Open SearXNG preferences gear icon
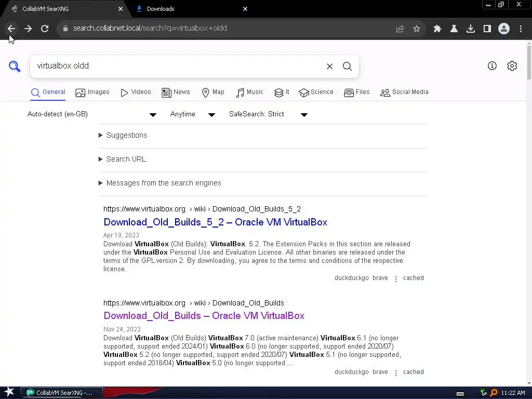This screenshot has height=399, width=532. point(512,66)
